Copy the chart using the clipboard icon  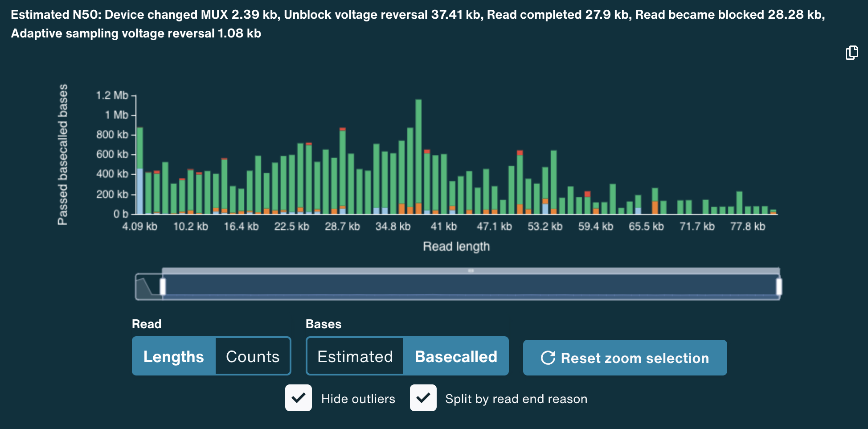pyautogui.click(x=852, y=53)
